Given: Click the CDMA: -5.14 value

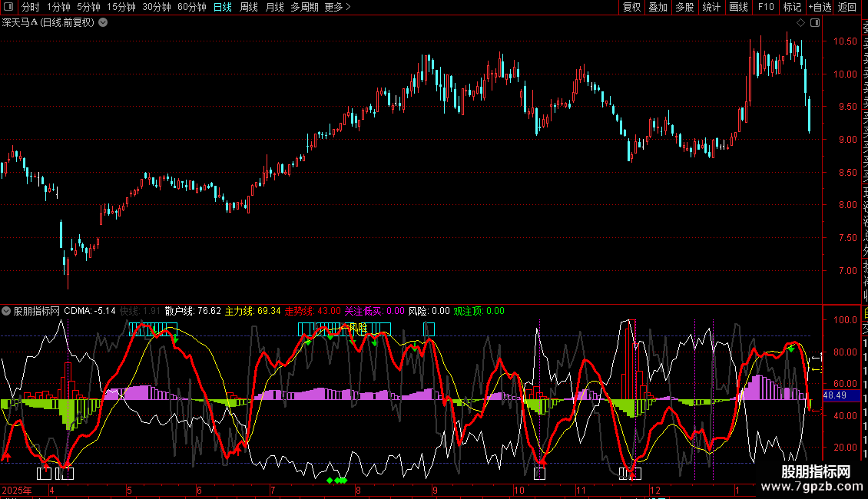Looking at the screenshot, I should click(90, 311).
